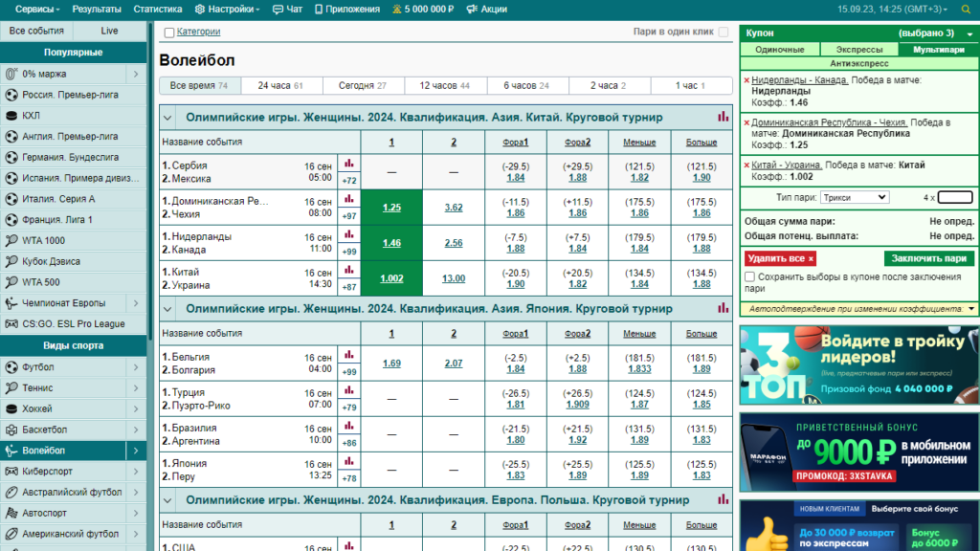This screenshot has width=980, height=551.
Task: Open chart icon for Asia China tournament header
Action: pos(724,117)
